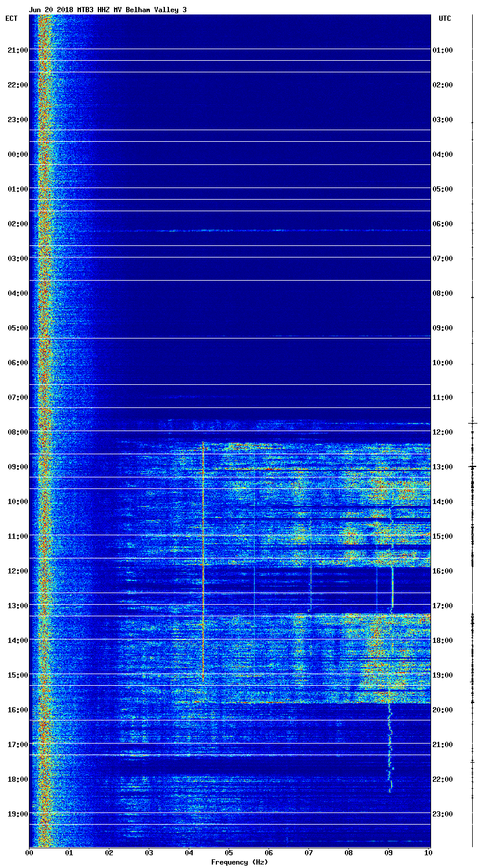Pick the 15:00 label on the UTC axis
The height and width of the screenshot is (868, 493).
point(443,536)
